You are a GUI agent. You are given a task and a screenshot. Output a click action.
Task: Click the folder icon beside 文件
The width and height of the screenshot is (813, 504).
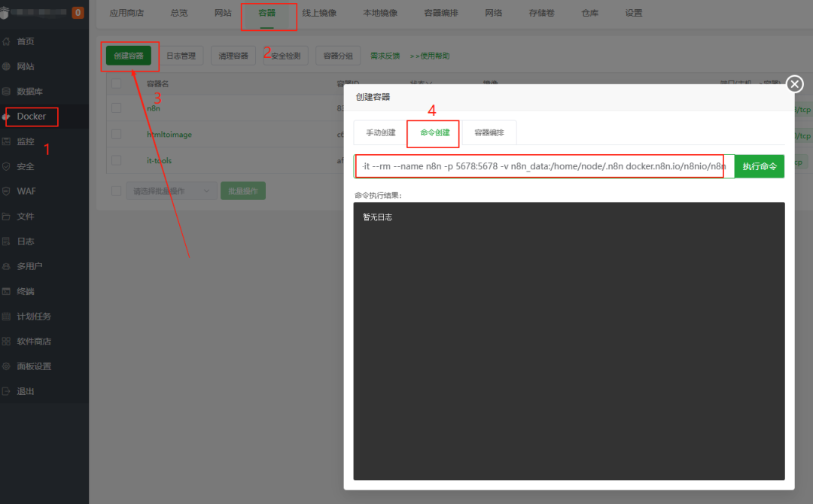coord(6,217)
